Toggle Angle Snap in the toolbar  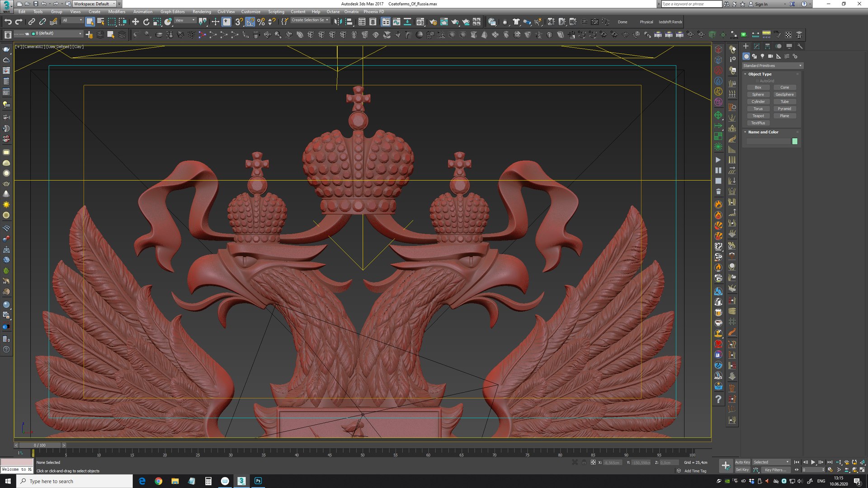click(x=250, y=22)
